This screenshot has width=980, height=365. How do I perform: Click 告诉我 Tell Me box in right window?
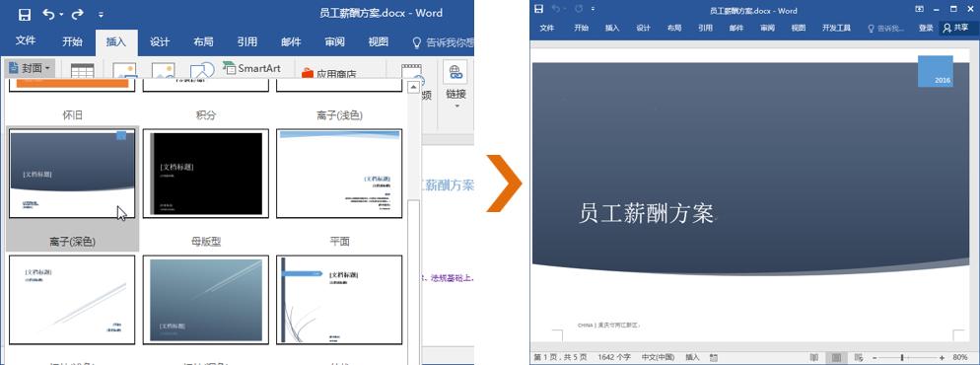tap(886, 29)
